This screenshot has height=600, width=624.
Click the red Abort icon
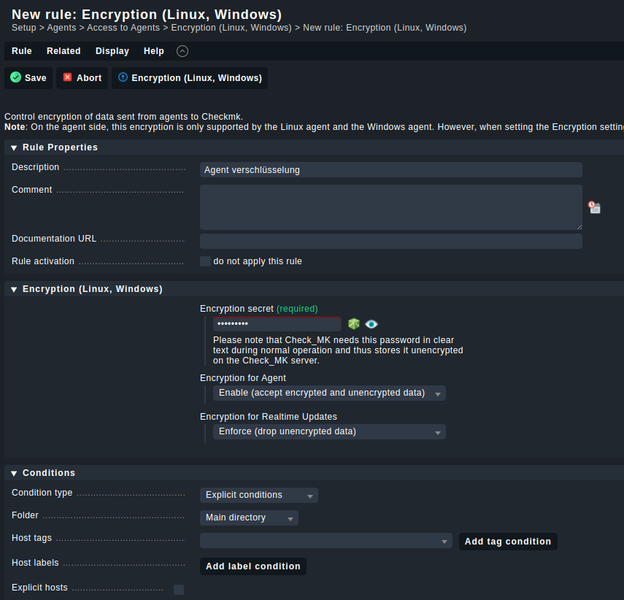pos(68,77)
